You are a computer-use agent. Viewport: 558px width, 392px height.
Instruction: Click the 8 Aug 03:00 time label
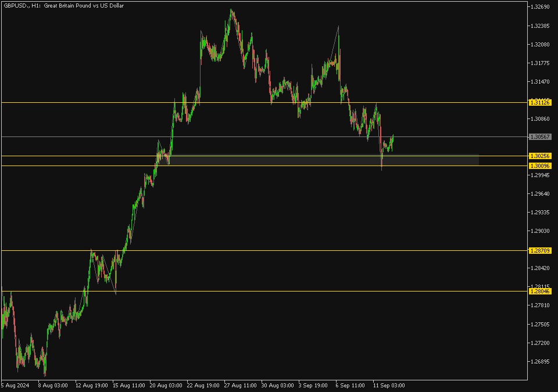[x=53, y=385]
